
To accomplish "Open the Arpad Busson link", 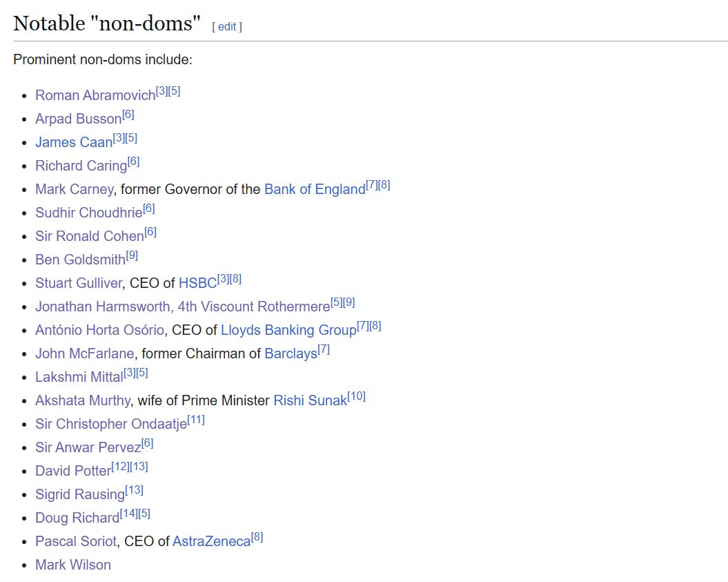I will 79,119.
